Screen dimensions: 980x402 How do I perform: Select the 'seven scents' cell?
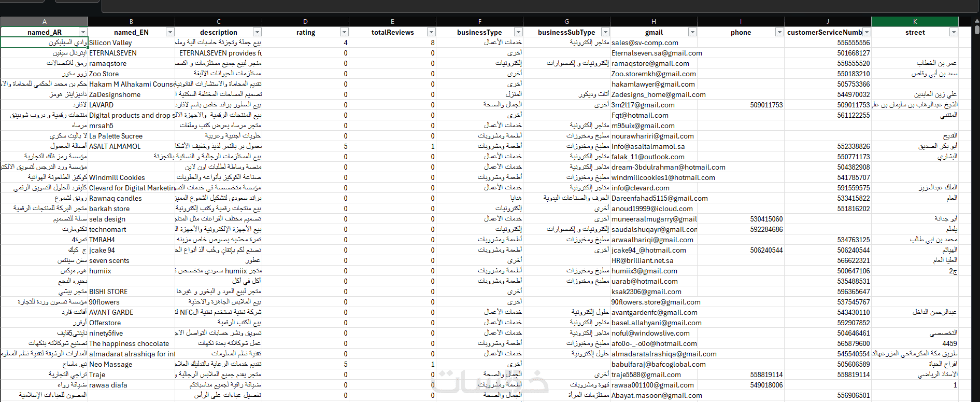tap(132, 260)
